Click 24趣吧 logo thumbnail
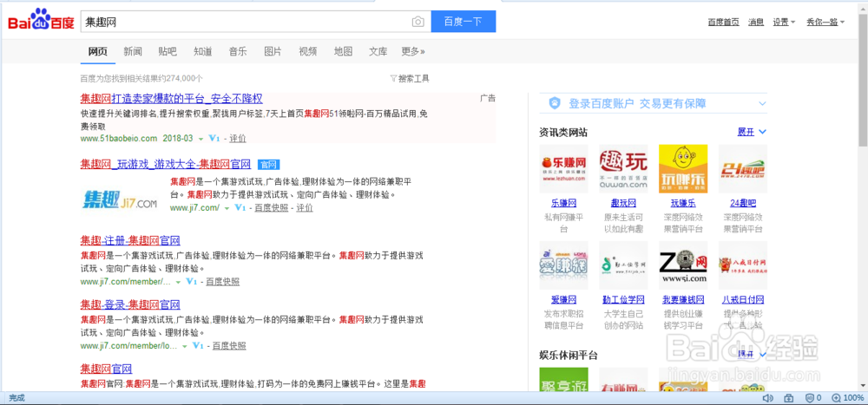 (x=743, y=169)
